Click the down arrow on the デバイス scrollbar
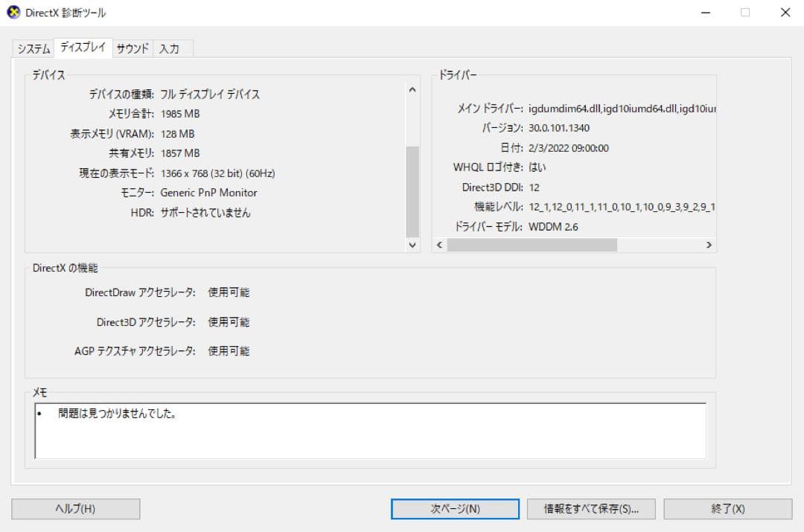The width and height of the screenshot is (804, 532). [x=412, y=245]
